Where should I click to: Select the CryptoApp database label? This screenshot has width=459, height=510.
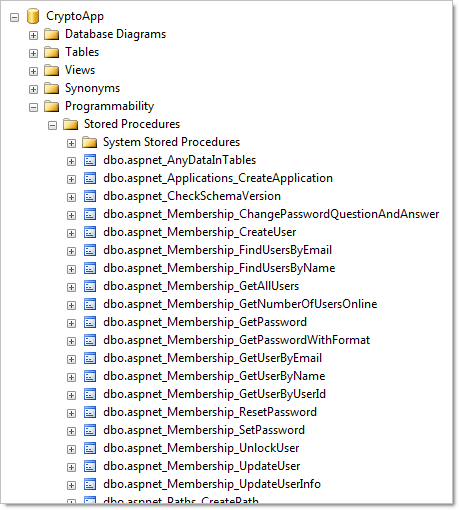click(x=75, y=16)
